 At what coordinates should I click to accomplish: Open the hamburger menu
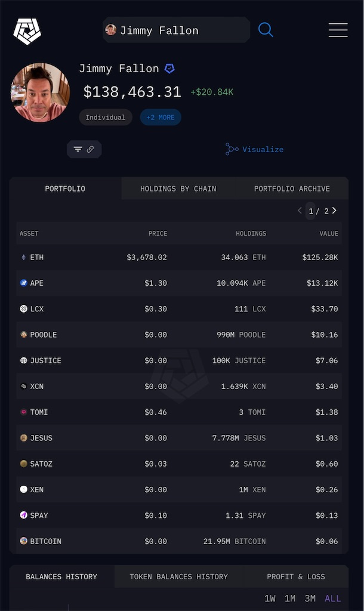(338, 30)
